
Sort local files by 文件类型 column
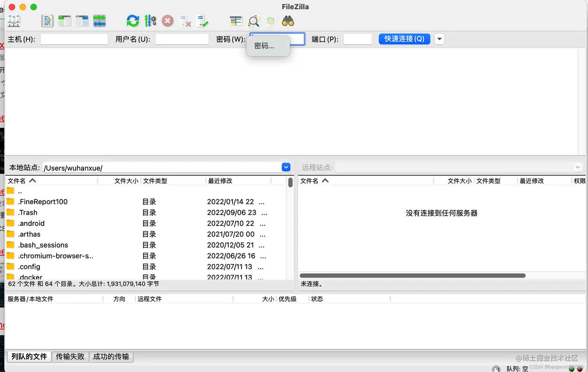173,181
